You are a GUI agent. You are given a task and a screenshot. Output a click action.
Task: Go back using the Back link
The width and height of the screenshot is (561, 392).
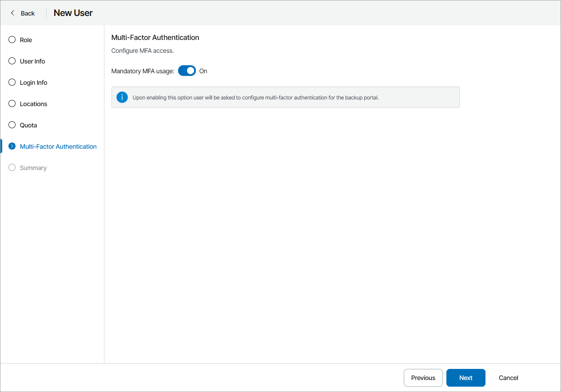[x=27, y=13]
